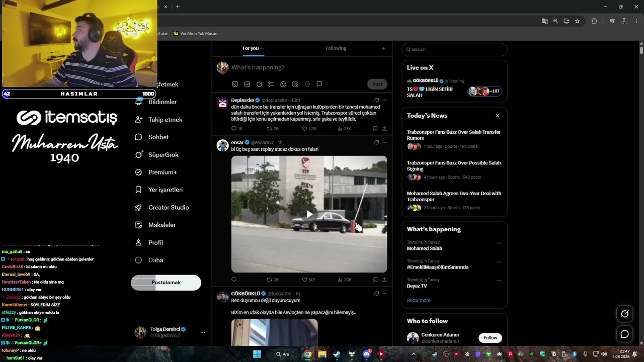644x362 pixels.
Task: Schedule the post with the calendar icon
Action: (x=295, y=84)
